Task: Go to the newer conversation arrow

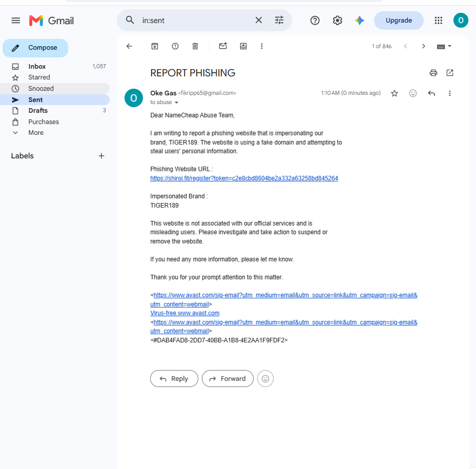Action: (x=405, y=46)
